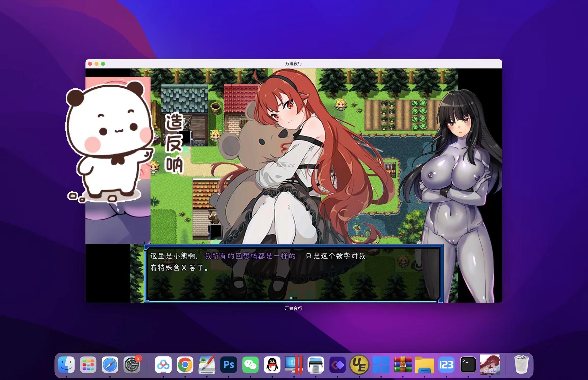Image resolution: width=588 pixels, height=380 pixels.
Task: Open the blue 123 app icon
Action: (446, 365)
